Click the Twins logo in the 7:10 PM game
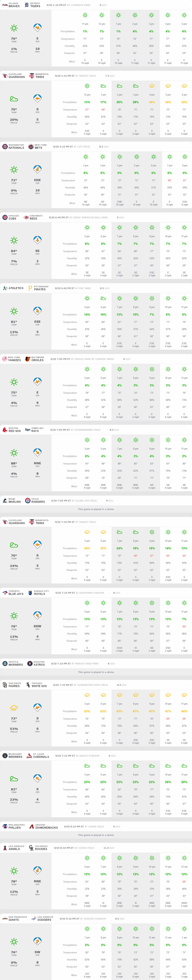 pyautogui.click(x=32, y=522)
